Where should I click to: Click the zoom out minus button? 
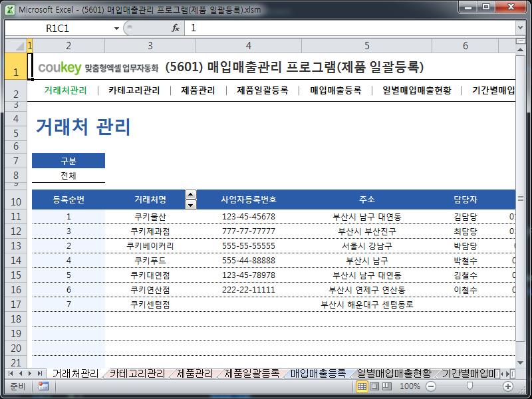pyautogui.click(x=431, y=386)
